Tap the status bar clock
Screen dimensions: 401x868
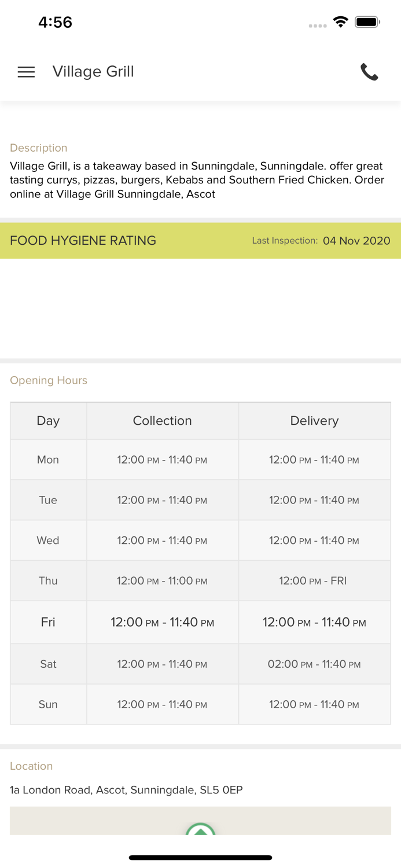click(x=55, y=22)
